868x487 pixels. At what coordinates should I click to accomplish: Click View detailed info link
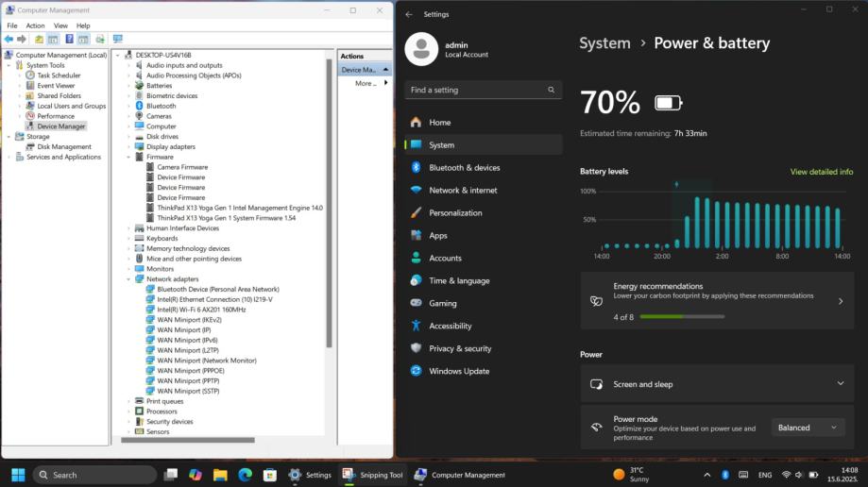pyautogui.click(x=822, y=172)
